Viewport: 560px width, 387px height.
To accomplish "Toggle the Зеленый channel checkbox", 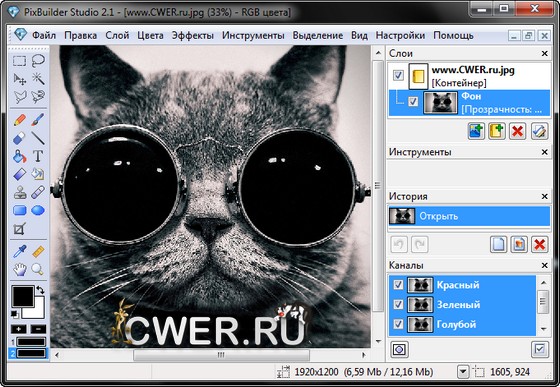I will click(398, 304).
